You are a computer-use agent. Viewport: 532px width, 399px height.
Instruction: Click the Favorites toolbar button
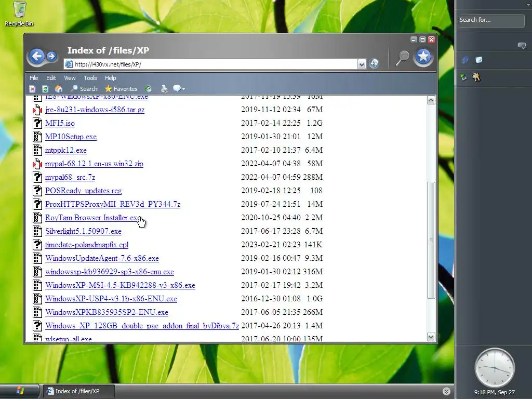click(x=121, y=89)
